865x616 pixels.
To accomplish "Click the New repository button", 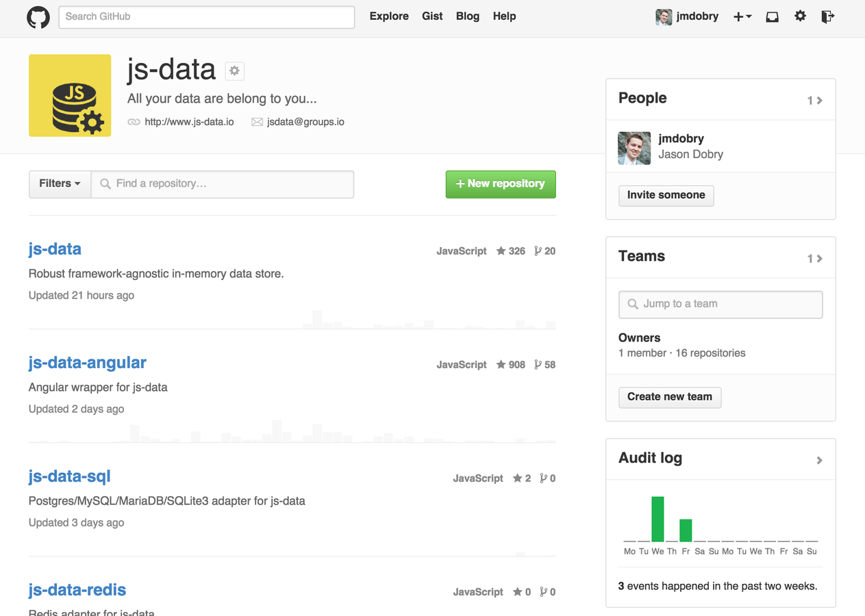I will pyautogui.click(x=501, y=184).
